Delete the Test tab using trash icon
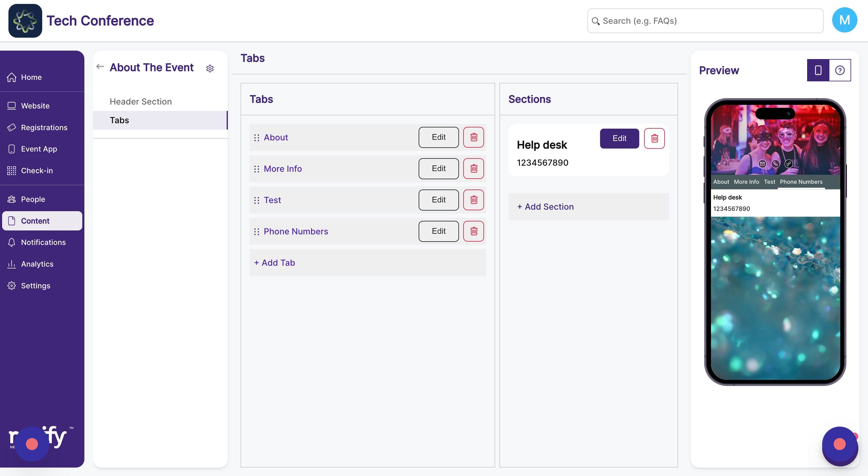 point(473,200)
